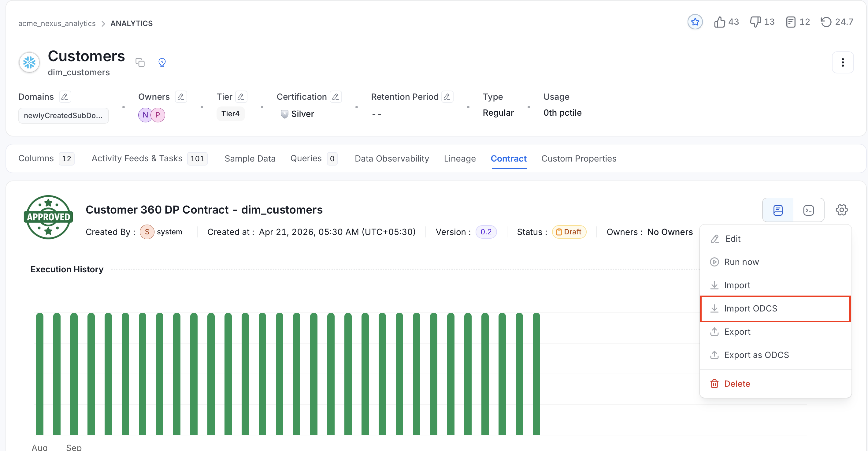Choose Import from the menu
868x451 pixels.
click(x=775, y=285)
